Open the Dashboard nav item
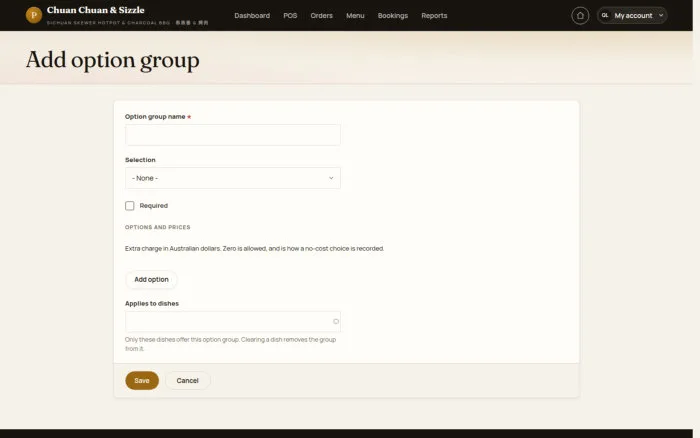The width and height of the screenshot is (700, 438). pos(252,16)
